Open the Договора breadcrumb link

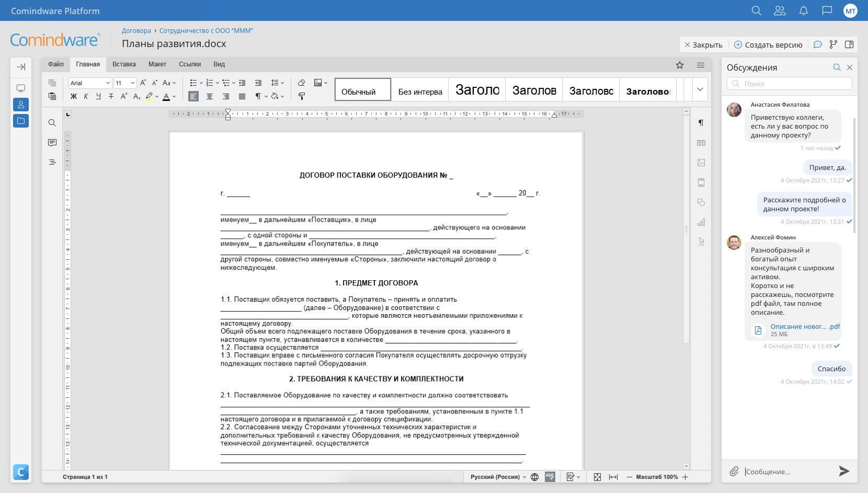[136, 31]
